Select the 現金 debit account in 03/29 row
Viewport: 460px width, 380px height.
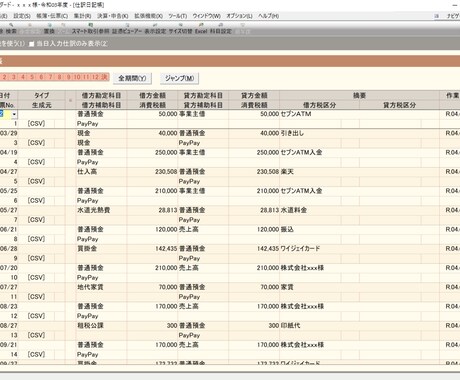tap(101, 133)
